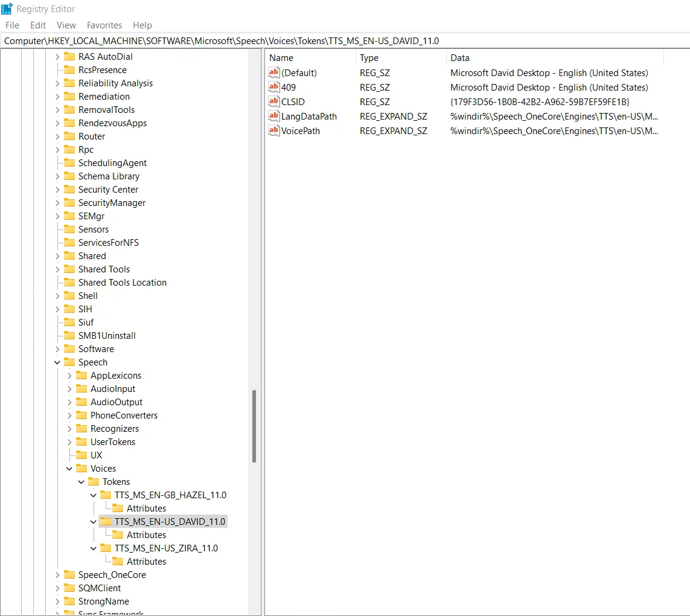Click the TTS_MS_EN-GB_HAZEL_11.0 folder icon
The height and width of the screenshot is (616, 690).
(106, 495)
